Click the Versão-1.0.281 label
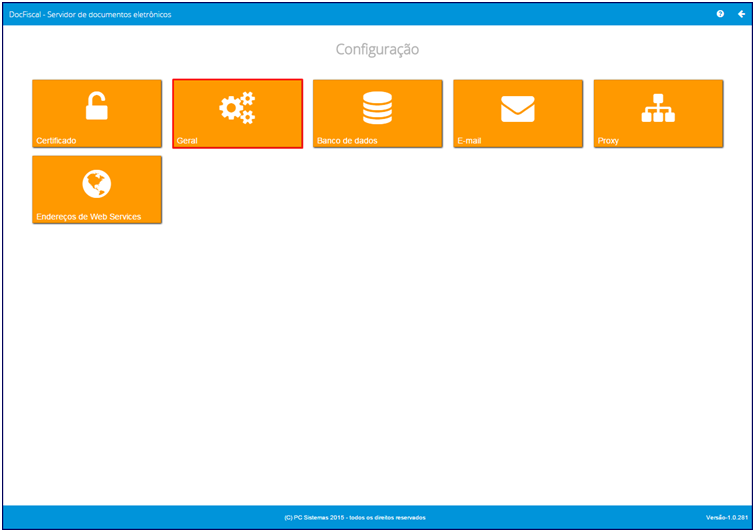This screenshot has height=532, width=755. click(727, 518)
